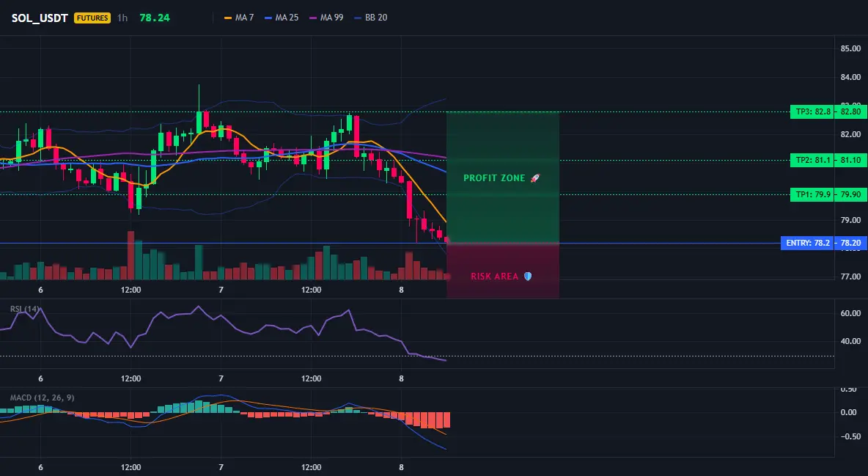Click the 78.24 current price
868x476 pixels.
click(x=155, y=18)
